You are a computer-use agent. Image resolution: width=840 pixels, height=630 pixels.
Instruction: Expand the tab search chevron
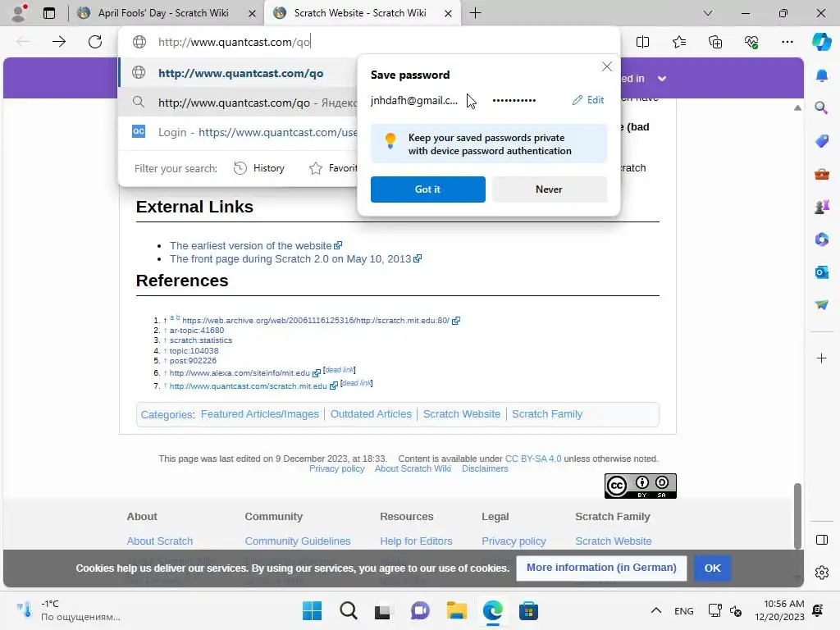[x=708, y=13]
